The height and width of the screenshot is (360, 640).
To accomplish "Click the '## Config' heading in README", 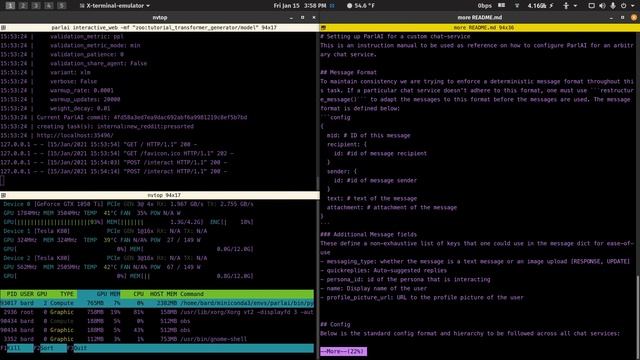I will click(x=335, y=324).
